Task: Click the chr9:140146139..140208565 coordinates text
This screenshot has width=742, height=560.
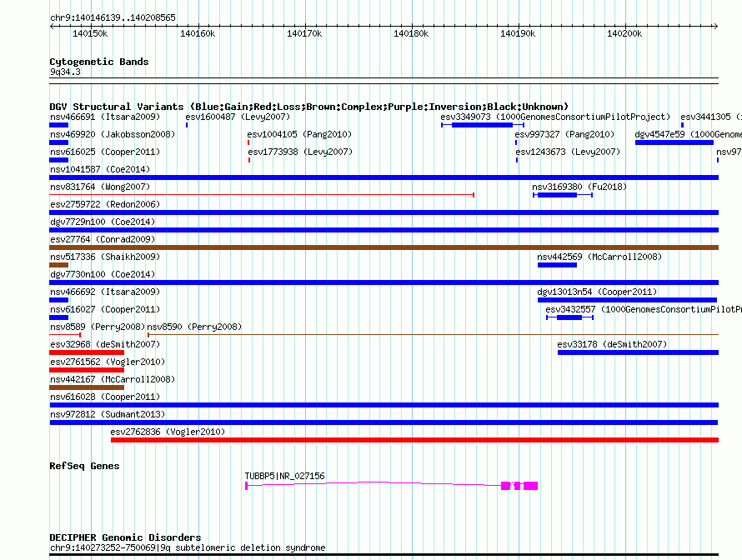Action: [113, 17]
